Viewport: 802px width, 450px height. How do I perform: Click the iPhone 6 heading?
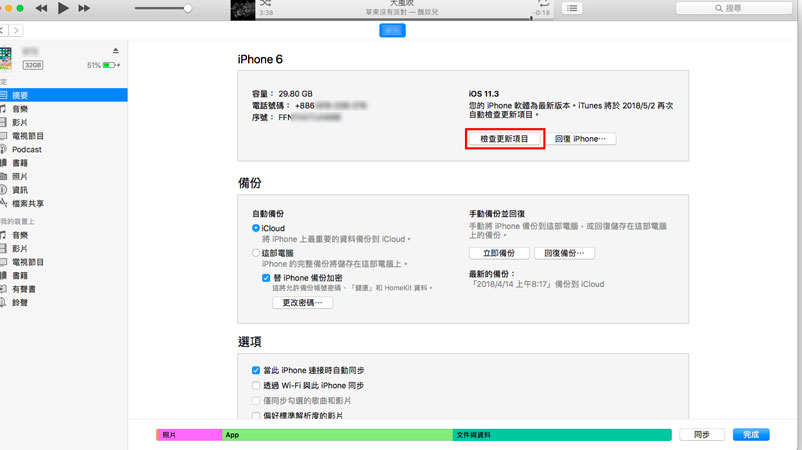click(260, 59)
